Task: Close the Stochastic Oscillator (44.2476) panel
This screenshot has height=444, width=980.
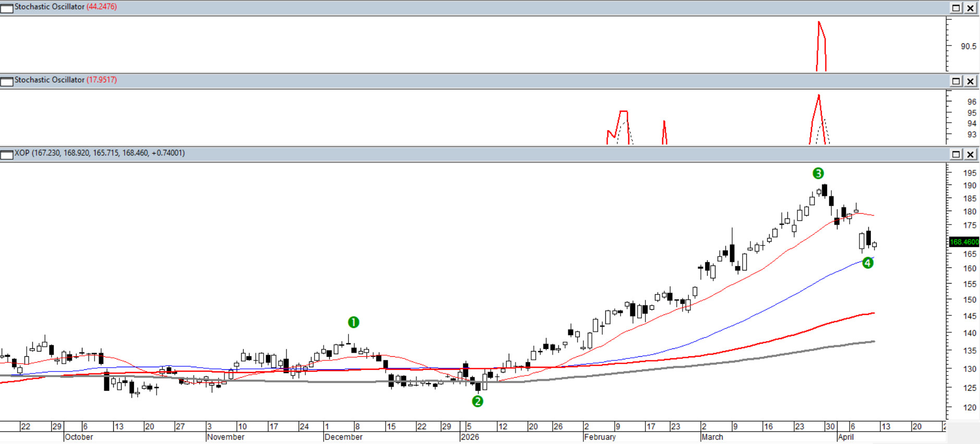Action: coord(971,8)
